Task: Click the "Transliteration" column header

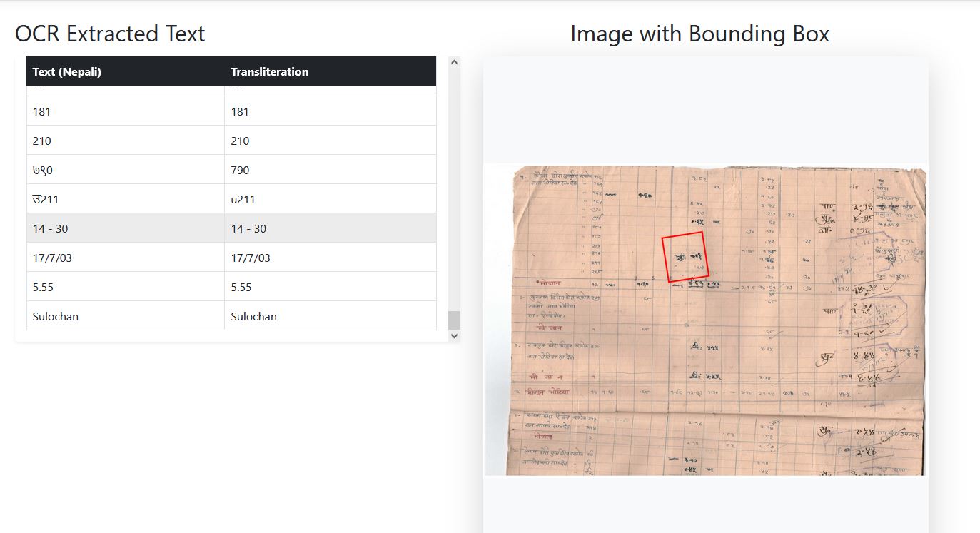Action: pos(330,71)
